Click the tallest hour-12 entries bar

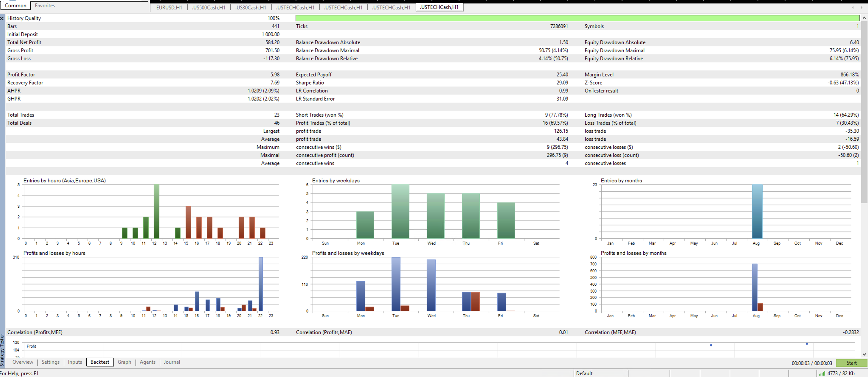pyautogui.click(x=156, y=211)
